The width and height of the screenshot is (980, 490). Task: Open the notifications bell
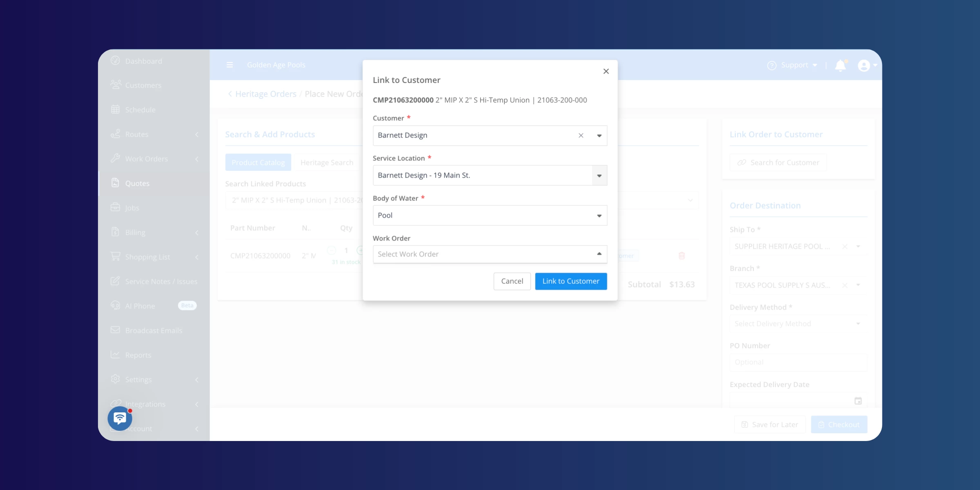841,65
